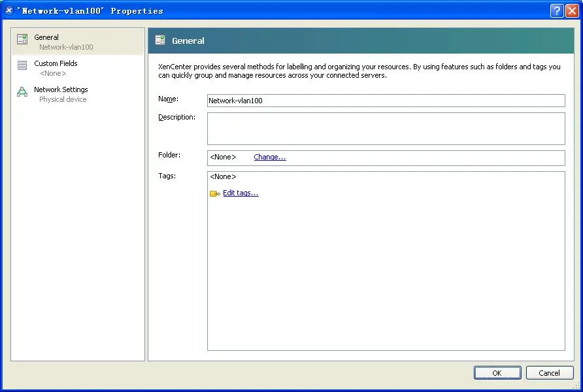Screen dimensions: 583x392
Task: Click inside the Description text box
Action: point(386,129)
